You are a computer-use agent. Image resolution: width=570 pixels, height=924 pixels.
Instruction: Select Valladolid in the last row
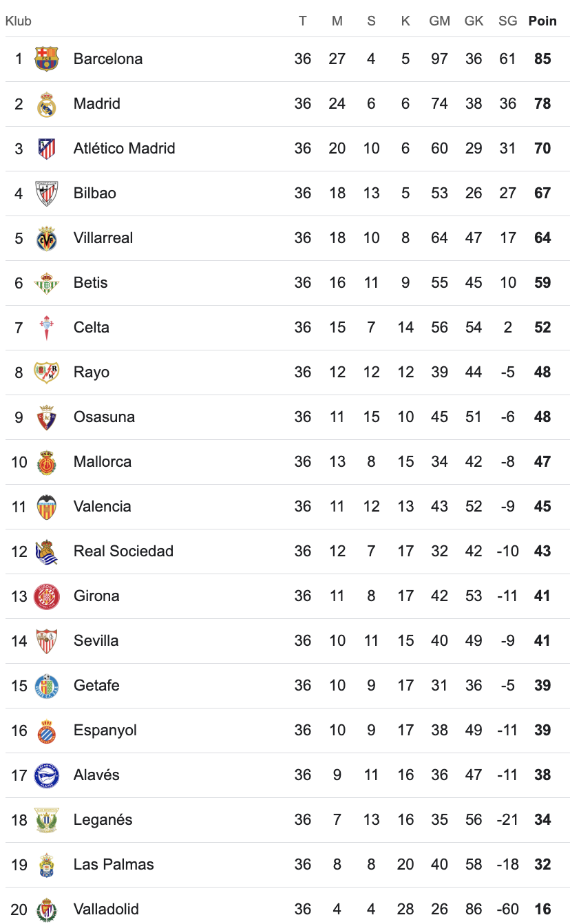[106, 910]
